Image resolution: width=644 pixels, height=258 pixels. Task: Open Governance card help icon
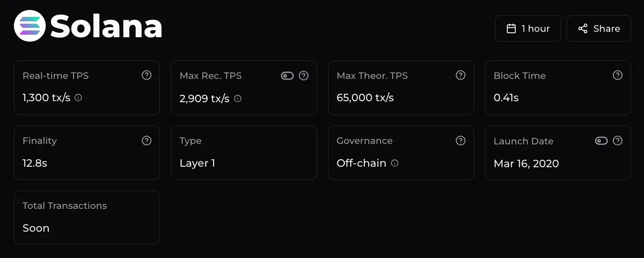tap(461, 140)
